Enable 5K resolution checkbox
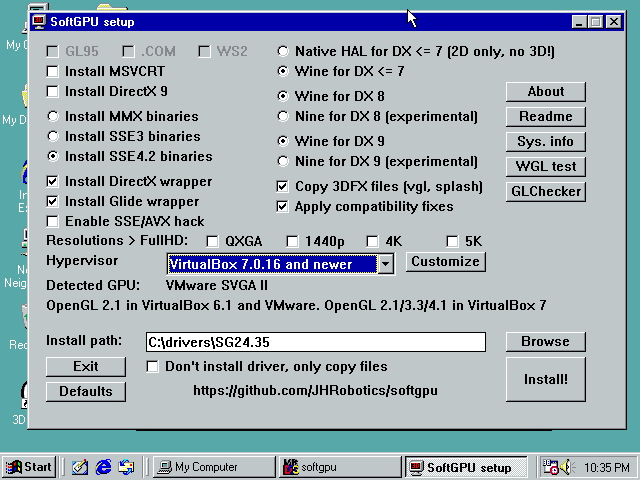 (453, 242)
